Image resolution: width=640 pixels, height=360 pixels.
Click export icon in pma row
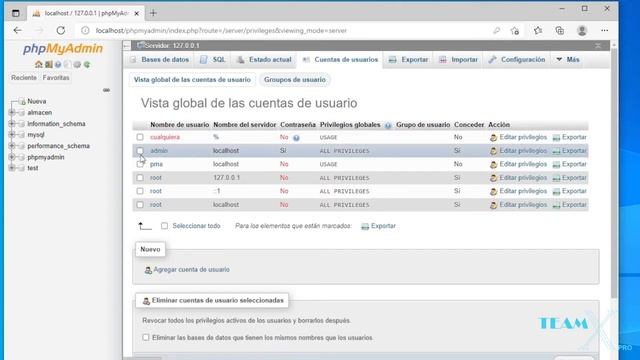[x=556, y=164]
